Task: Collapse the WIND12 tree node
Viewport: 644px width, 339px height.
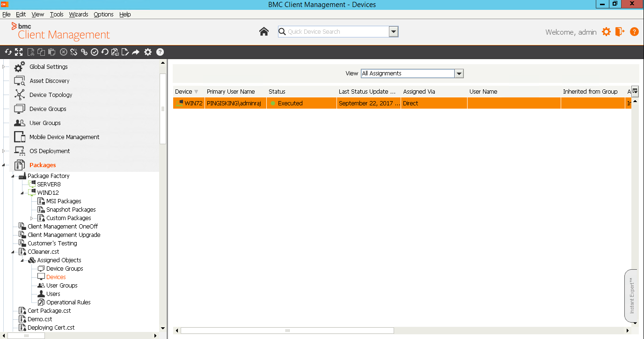Action: 22,193
